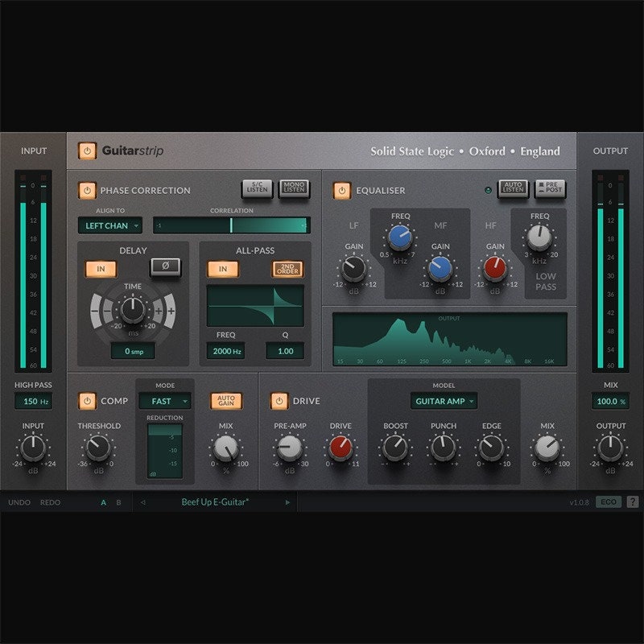The width and height of the screenshot is (644, 644).
Task: Click the Output gain knob
Action: coord(610,448)
